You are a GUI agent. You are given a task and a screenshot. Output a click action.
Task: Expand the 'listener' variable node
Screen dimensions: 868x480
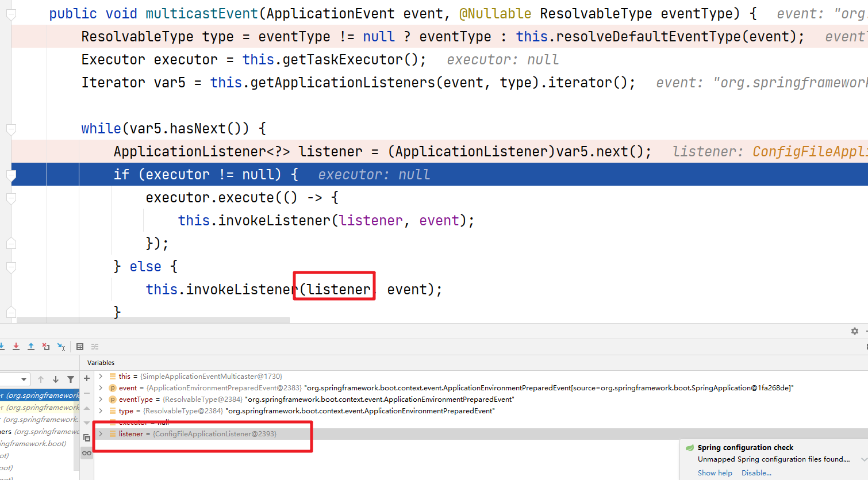pyautogui.click(x=101, y=434)
